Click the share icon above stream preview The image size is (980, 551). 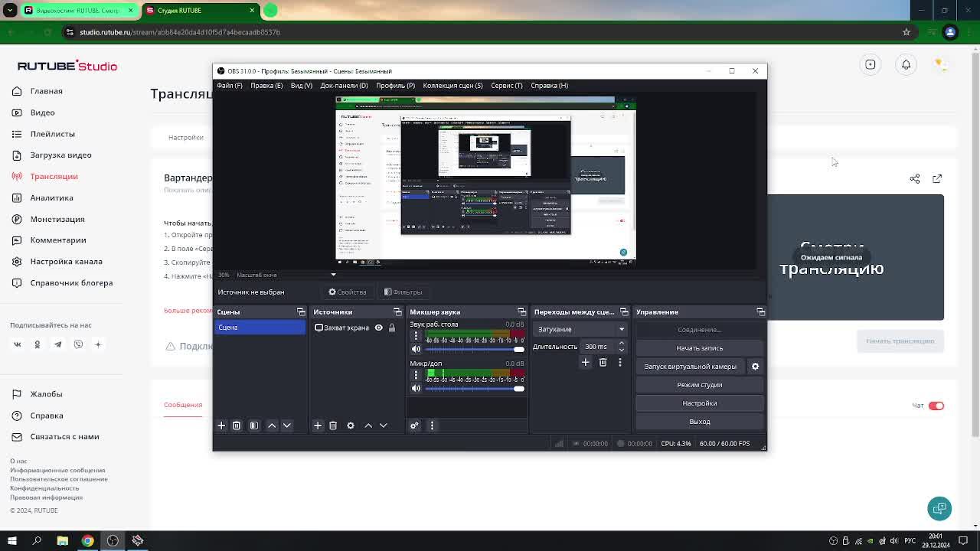pyautogui.click(x=915, y=178)
